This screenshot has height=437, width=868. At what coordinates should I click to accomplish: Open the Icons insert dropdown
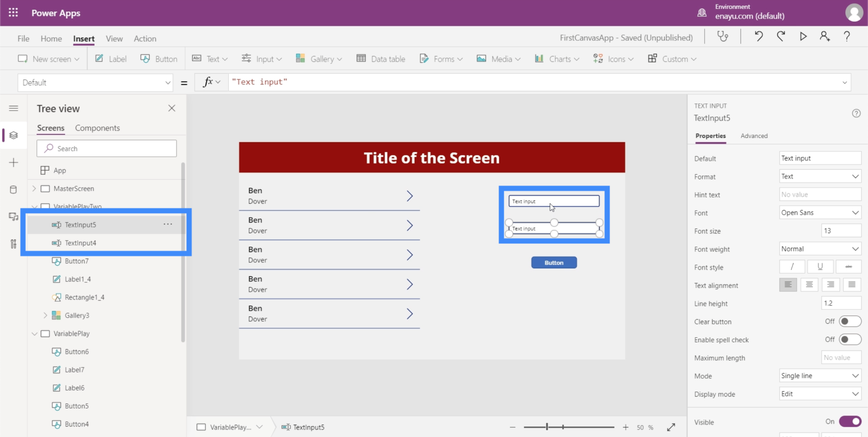click(x=613, y=59)
